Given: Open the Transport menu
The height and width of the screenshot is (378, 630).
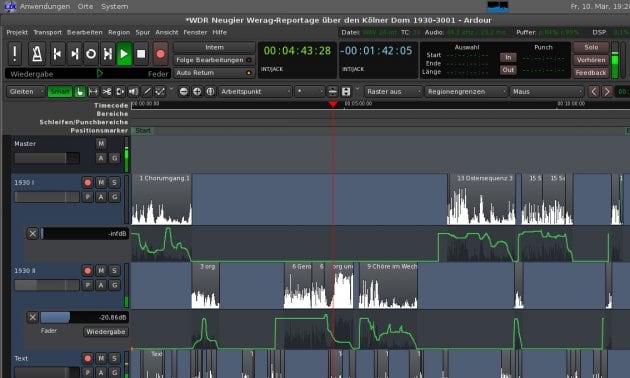Looking at the screenshot, I should click(x=47, y=33).
